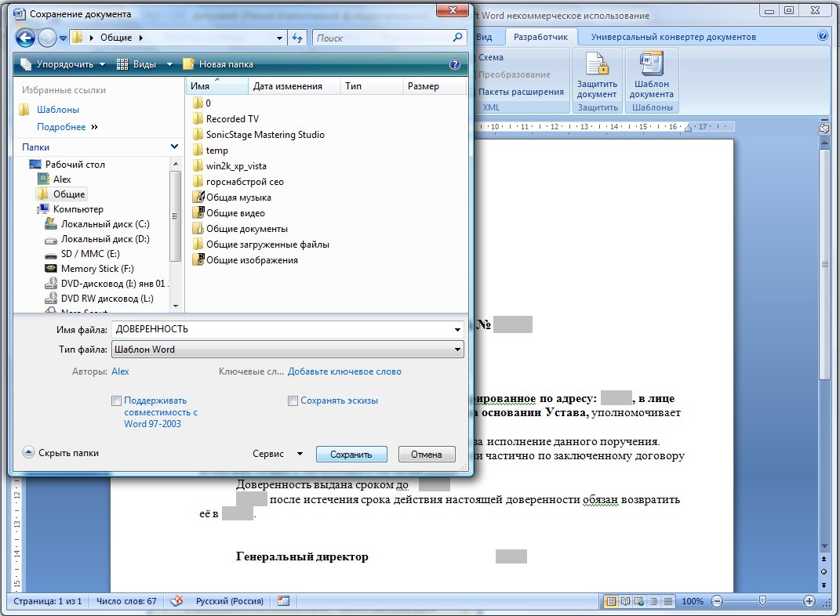This screenshot has width=840, height=616.
Task: Open the Имя файла dropdown arrow
Action: pos(457,330)
